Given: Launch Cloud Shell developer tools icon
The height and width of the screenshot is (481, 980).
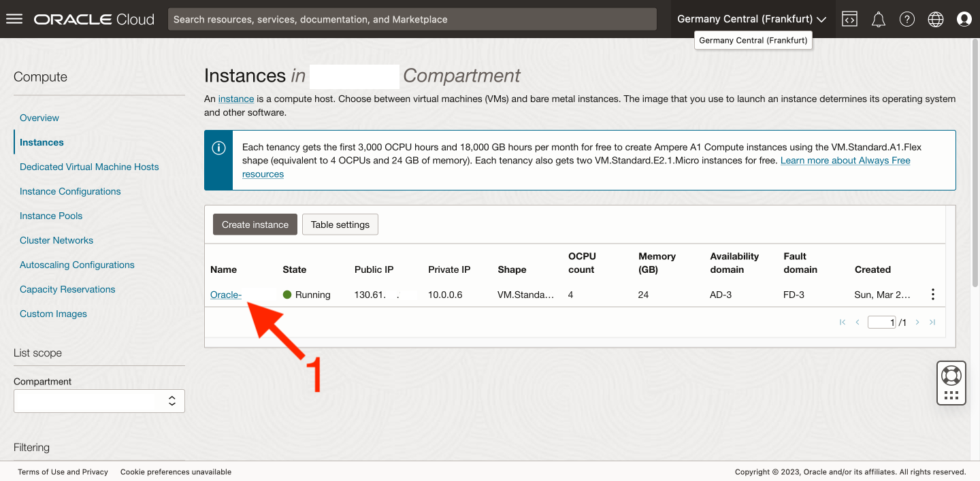Looking at the screenshot, I should click(849, 19).
